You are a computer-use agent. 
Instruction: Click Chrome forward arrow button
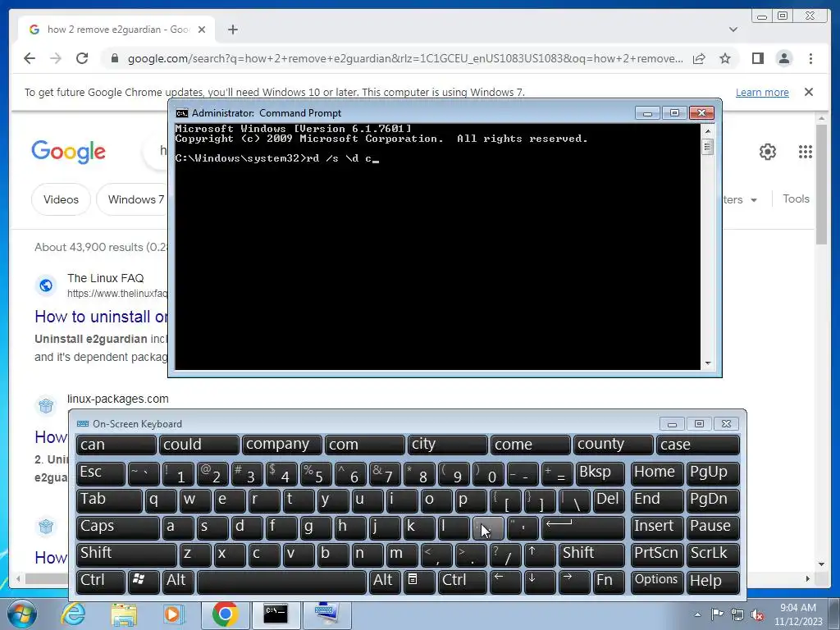point(56,58)
